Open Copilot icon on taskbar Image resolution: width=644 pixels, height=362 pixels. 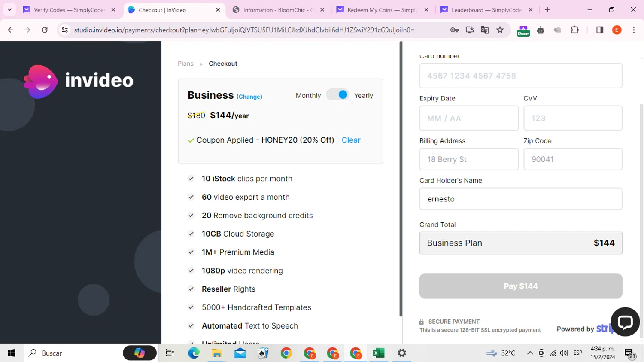tap(140, 353)
